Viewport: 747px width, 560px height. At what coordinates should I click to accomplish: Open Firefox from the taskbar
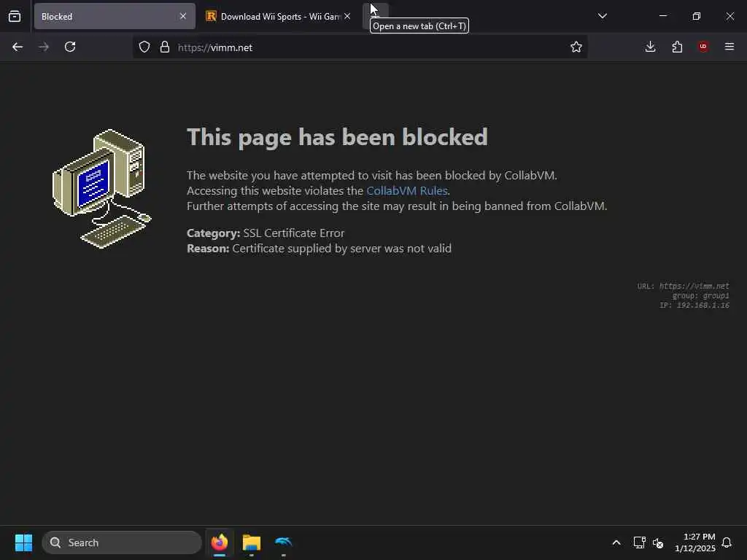[x=220, y=542]
